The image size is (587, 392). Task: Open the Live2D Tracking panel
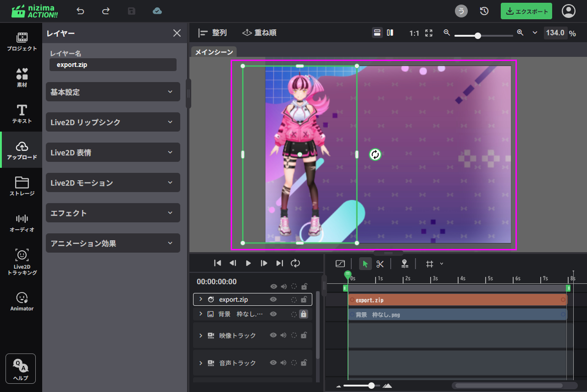[x=22, y=262]
